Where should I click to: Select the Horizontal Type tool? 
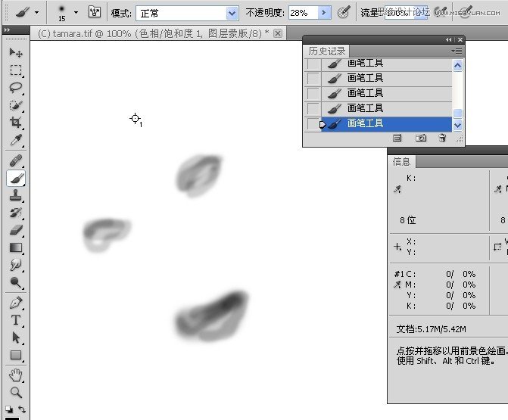coord(16,320)
